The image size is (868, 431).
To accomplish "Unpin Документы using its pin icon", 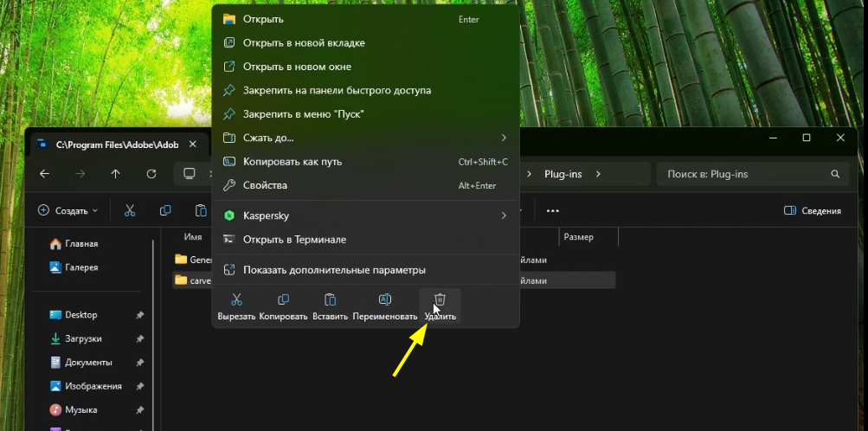I will point(140,363).
